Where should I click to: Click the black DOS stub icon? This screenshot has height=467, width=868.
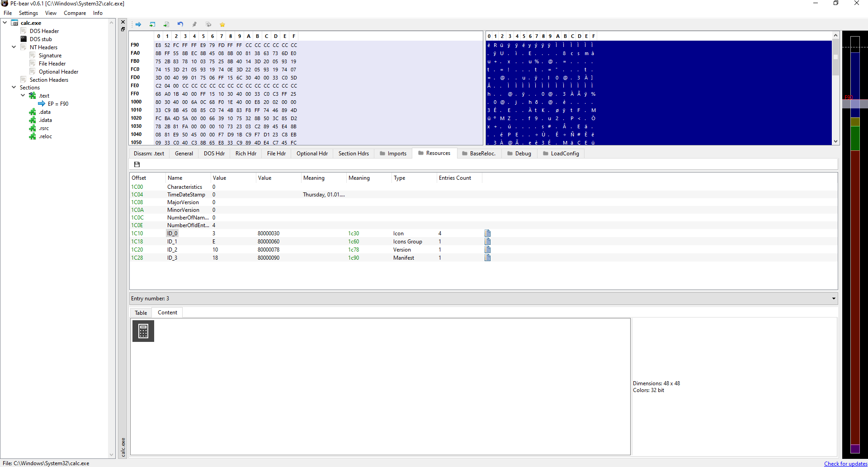(x=24, y=39)
